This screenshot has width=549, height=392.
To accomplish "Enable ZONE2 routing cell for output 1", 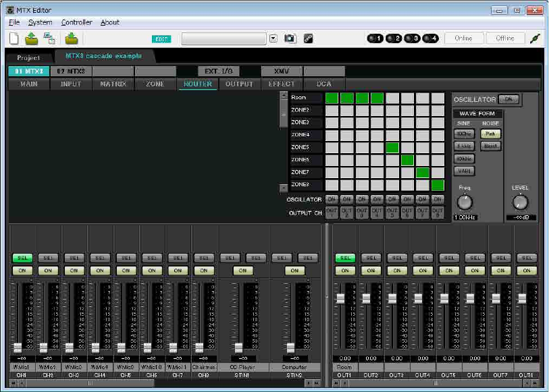I will [332, 110].
